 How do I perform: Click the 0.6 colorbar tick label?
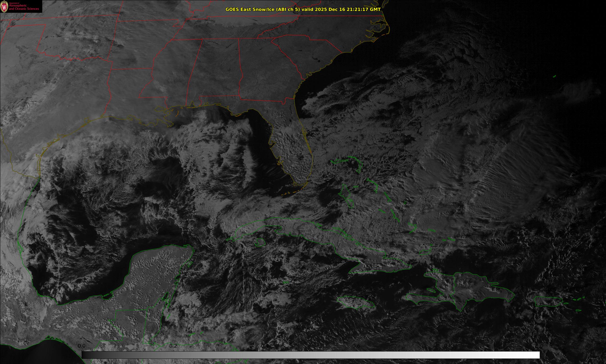(356, 346)
